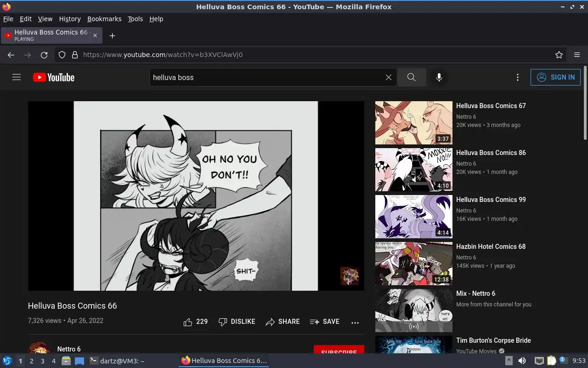Open the File menu
The width and height of the screenshot is (588, 368).
pos(8,19)
